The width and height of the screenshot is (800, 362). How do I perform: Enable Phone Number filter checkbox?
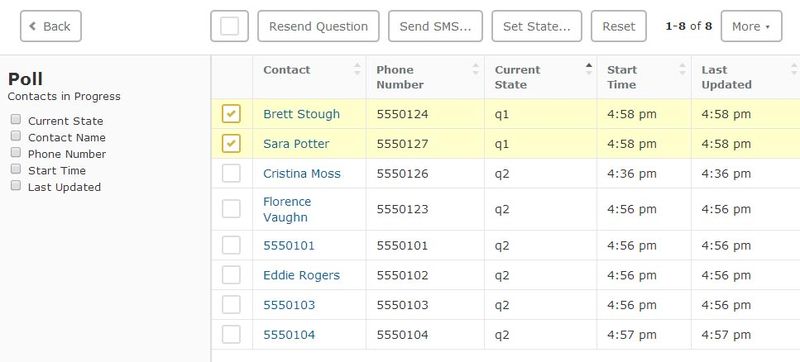tap(16, 152)
